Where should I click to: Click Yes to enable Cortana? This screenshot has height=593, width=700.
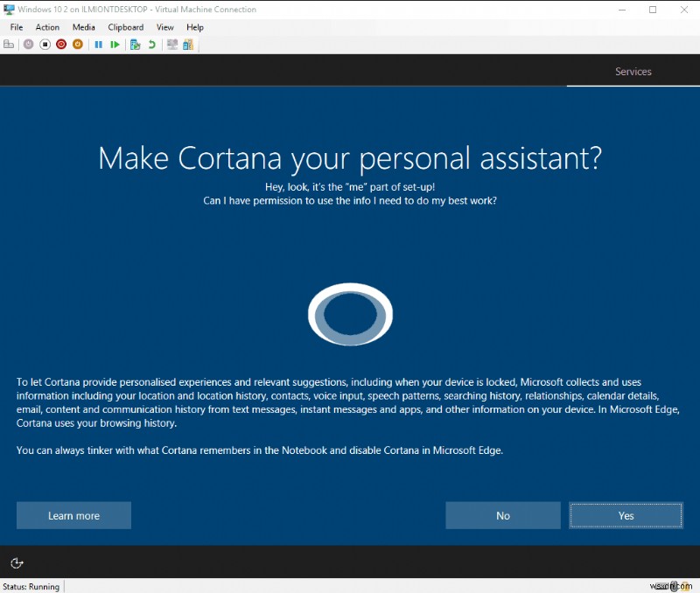coord(626,515)
